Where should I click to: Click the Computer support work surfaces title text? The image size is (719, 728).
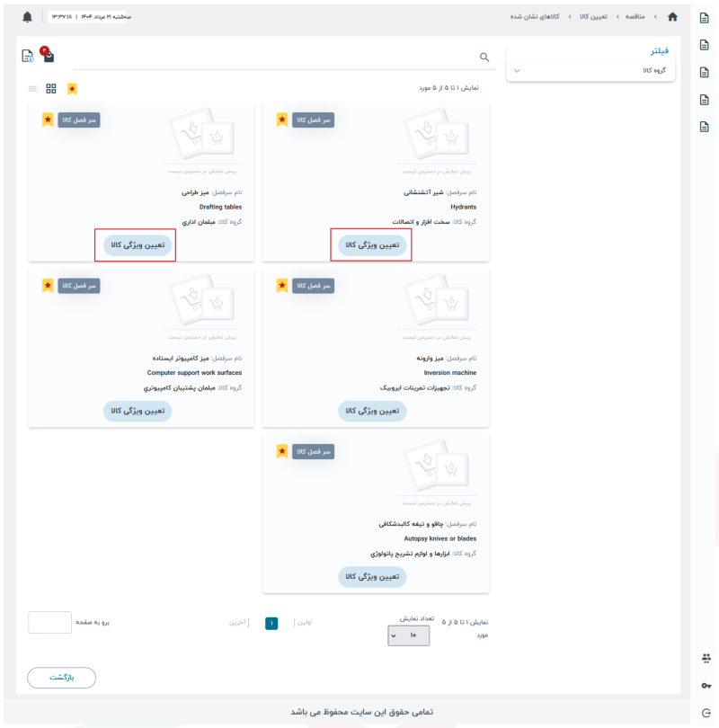click(x=194, y=373)
